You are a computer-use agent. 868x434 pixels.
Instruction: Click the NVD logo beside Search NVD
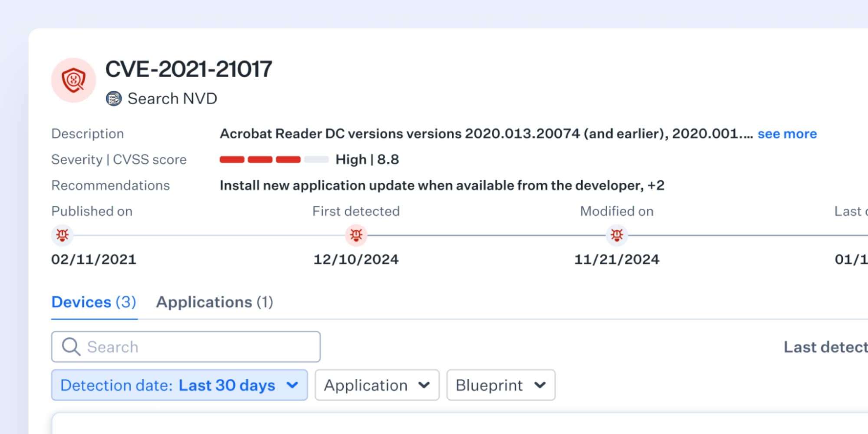pos(114,98)
